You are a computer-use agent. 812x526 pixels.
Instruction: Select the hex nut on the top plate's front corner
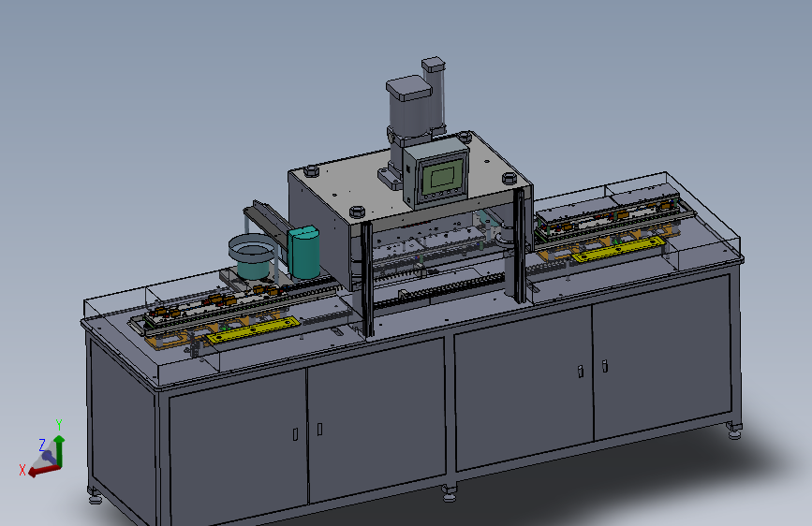[358, 212]
